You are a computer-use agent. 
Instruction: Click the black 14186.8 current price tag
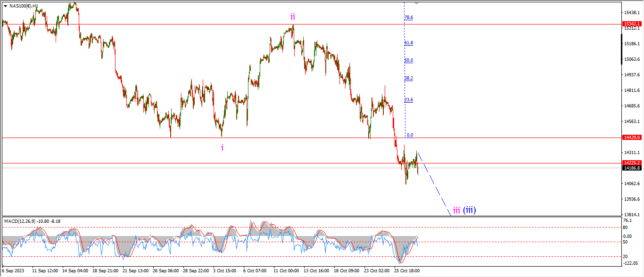[x=631, y=168]
